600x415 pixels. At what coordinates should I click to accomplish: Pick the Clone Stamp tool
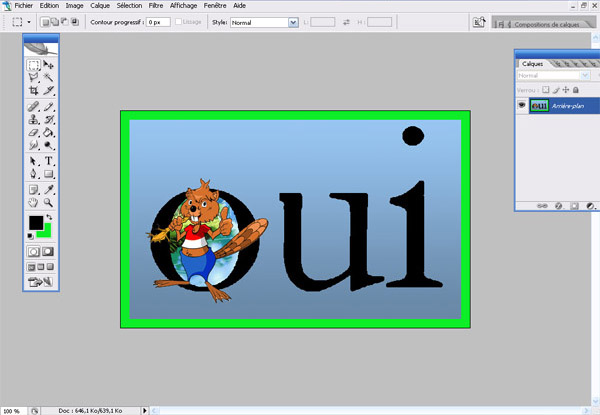[x=33, y=119]
